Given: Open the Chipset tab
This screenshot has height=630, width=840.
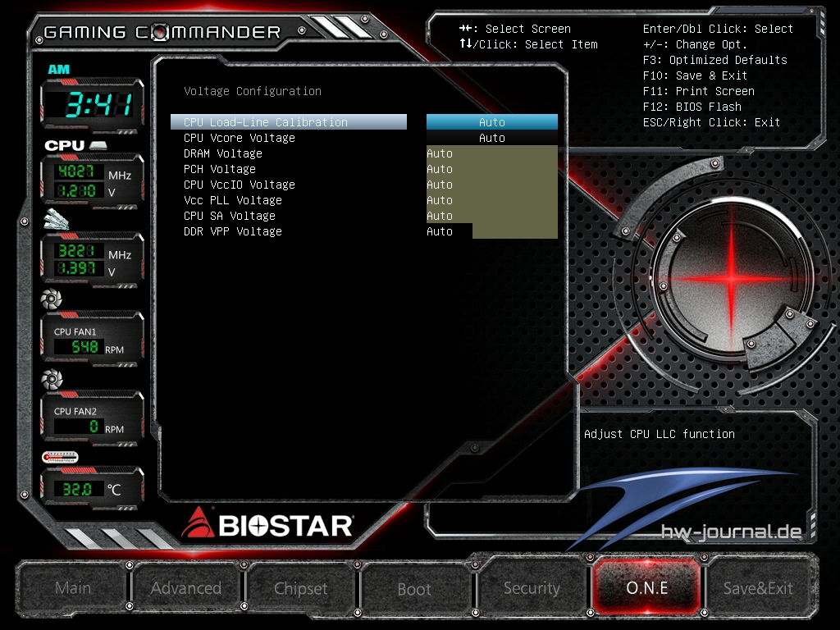Looking at the screenshot, I should point(300,587).
